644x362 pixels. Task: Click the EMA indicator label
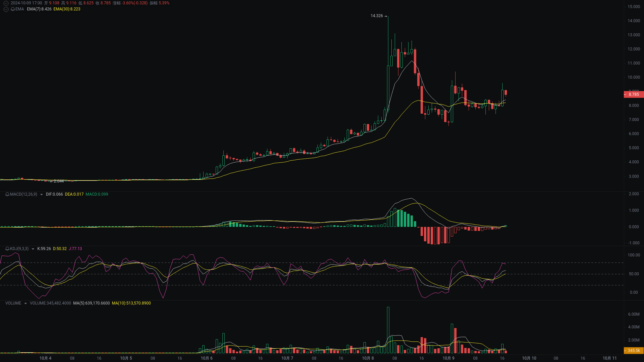pyautogui.click(x=20, y=9)
